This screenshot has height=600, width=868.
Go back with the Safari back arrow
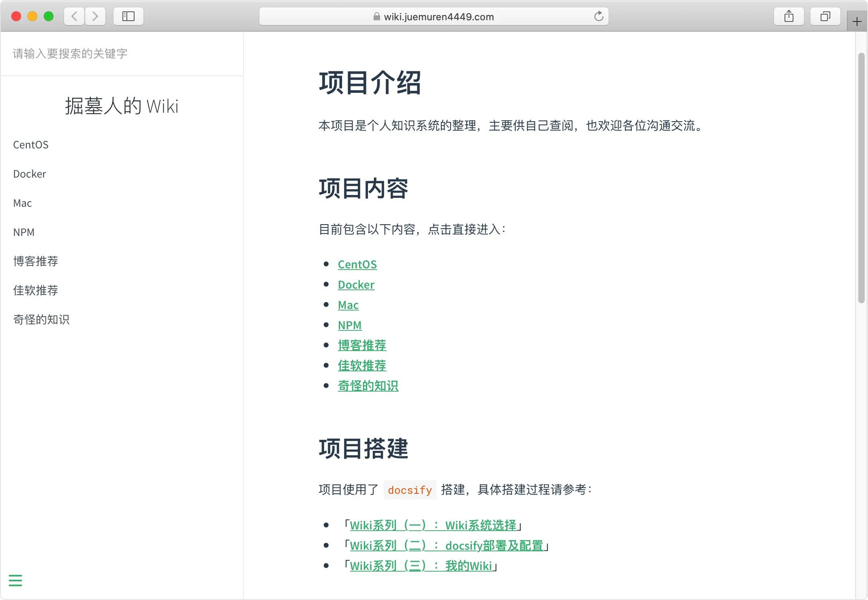74,16
